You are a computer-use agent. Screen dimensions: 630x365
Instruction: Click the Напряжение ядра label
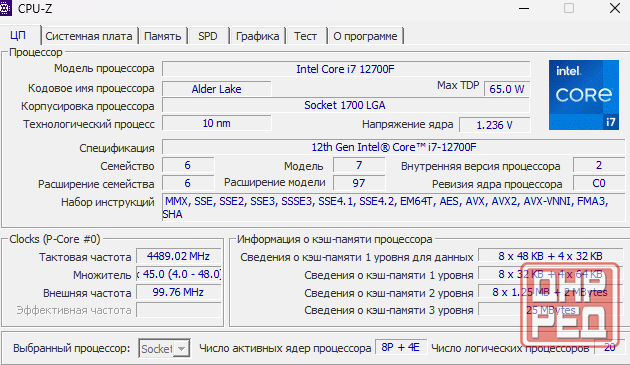[x=407, y=125]
